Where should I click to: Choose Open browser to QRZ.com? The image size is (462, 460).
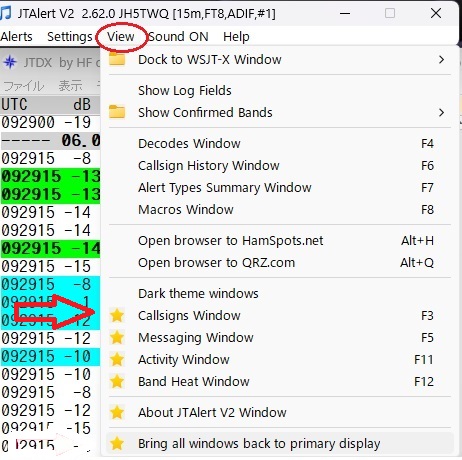tap(279, 262)
